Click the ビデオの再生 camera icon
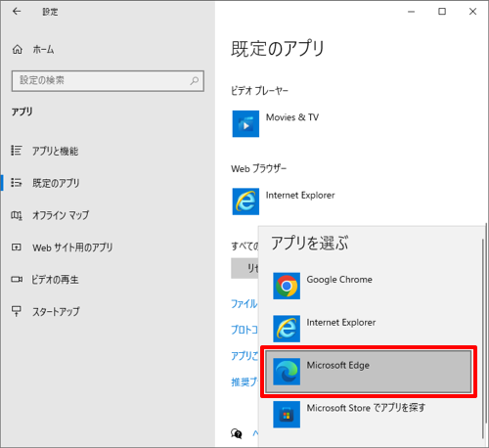Viewport: 489px width, 448px height. pos(17,280)
